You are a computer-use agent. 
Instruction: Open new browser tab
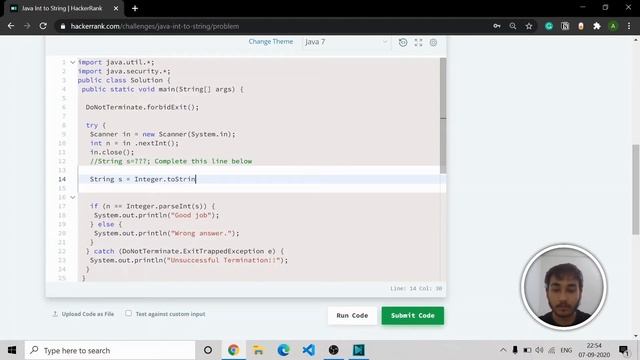[135, 8]
